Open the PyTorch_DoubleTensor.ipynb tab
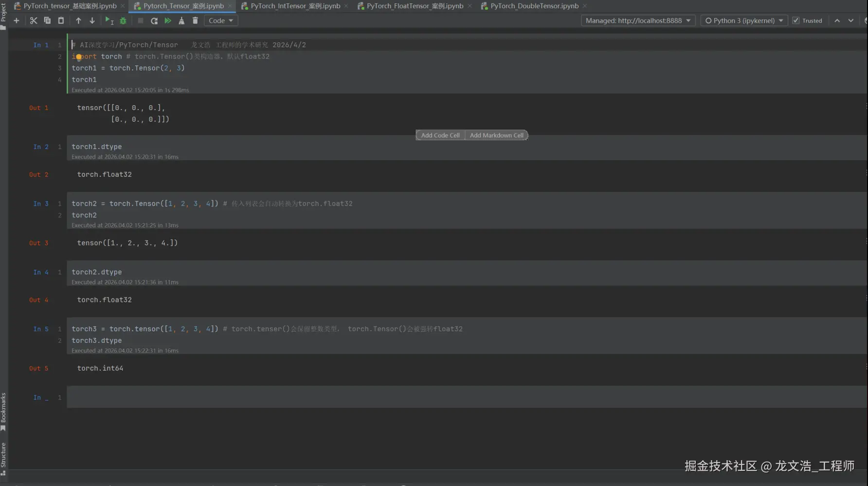This screenshot has height=486, width=868. pyautogui.click(x=534, y=6)
